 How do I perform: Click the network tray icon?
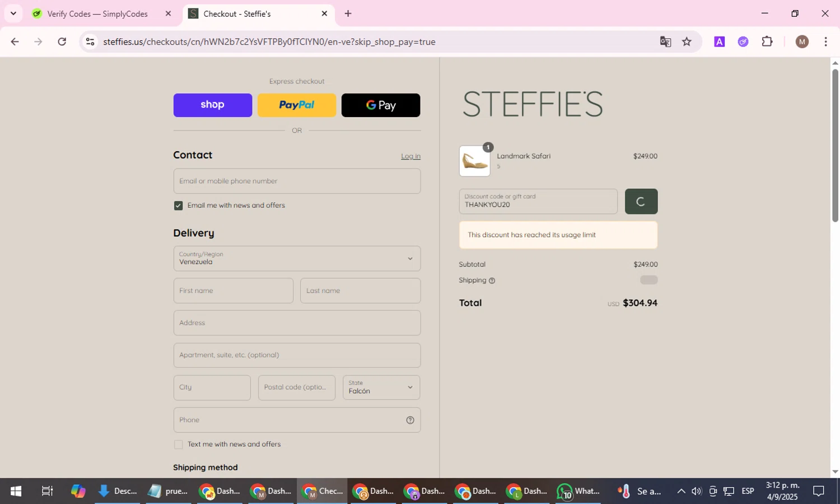[x=729, y=491]
